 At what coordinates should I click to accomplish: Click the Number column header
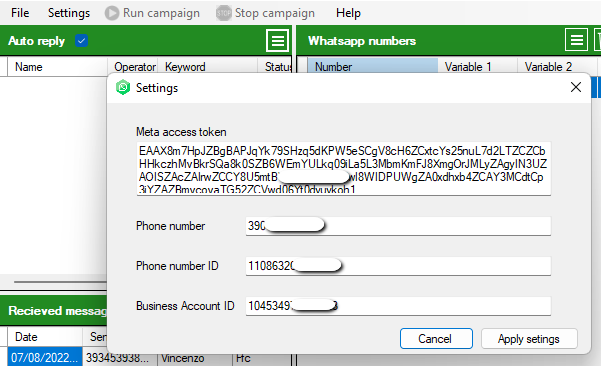(x=373, y=66)
